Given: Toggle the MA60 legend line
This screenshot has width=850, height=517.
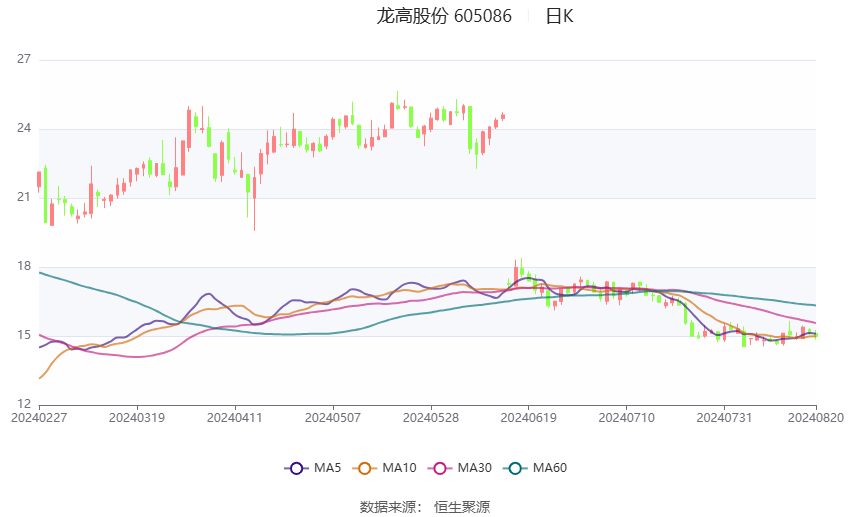Looking at the screenshot, I should pyautogui.click(x=536, y=468).
